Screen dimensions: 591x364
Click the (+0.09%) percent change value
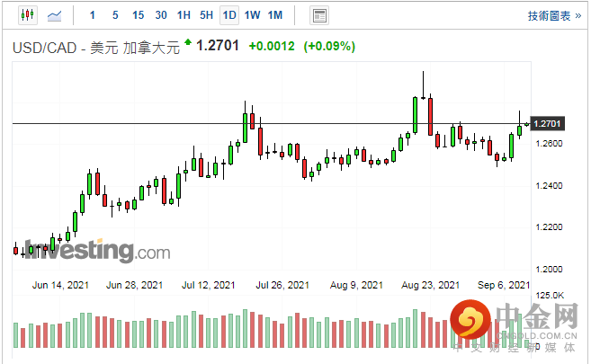pyautogui.click(x=329, y=47)
